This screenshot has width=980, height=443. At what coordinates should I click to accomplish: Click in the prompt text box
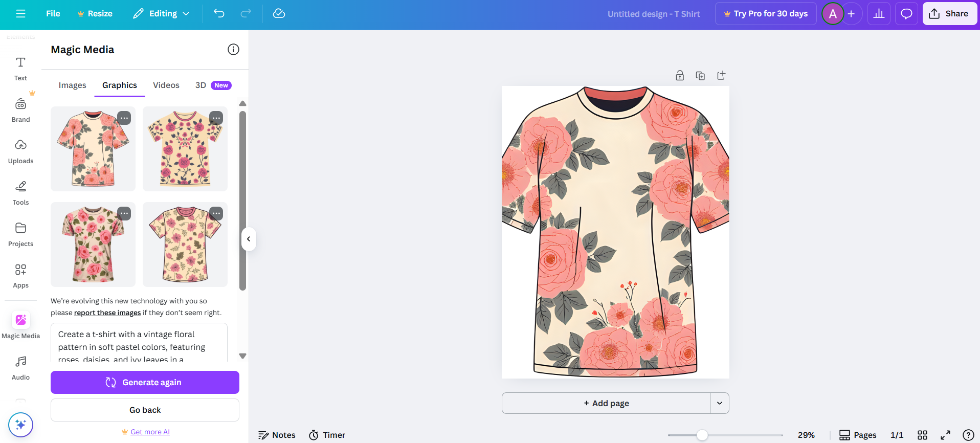point(139,342)
